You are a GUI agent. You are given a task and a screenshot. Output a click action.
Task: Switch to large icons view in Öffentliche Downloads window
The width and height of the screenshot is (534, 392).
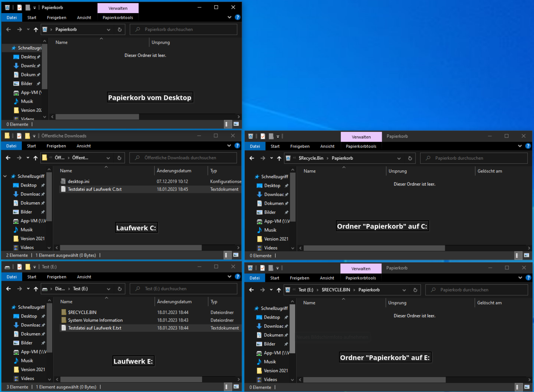click(x=236, y=255)
